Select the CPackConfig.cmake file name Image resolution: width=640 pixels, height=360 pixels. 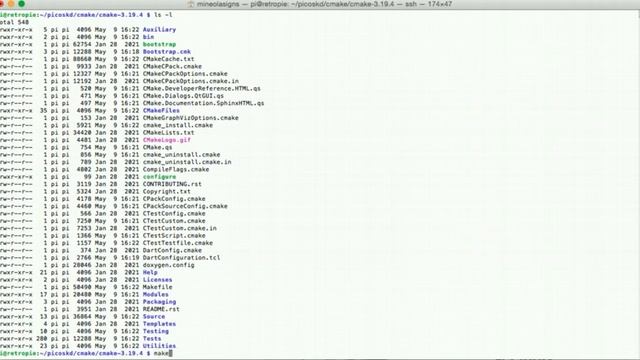174,198
